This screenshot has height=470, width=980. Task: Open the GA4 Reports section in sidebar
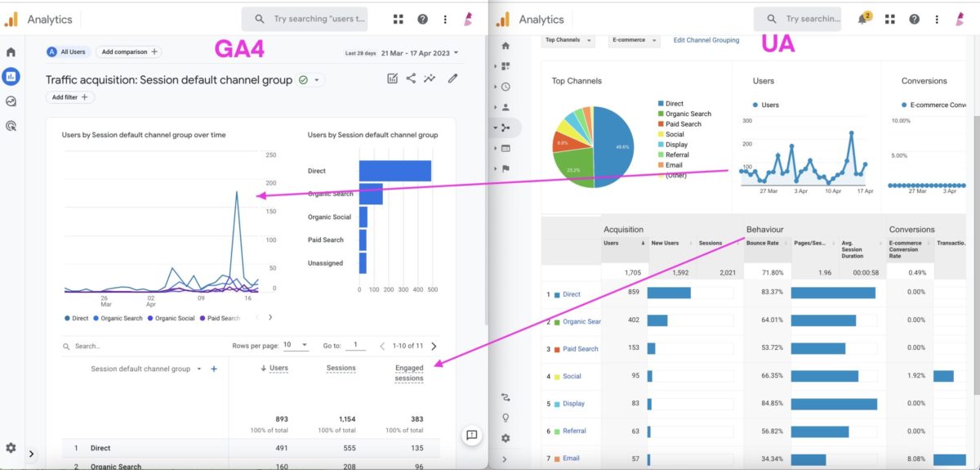pyautogui.click(x=11, y=77)
